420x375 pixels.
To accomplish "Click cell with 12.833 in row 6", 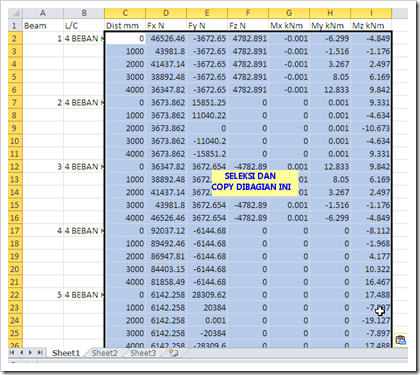I will point(330,90).
